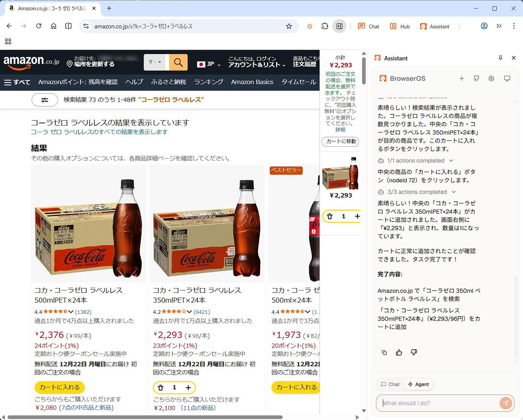Screen dimensions: 523x420
Task: Expand the 3/3 actions completed section
Action: (421, 192)
